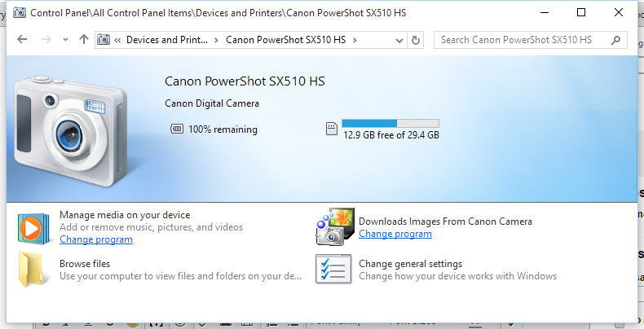Open the address bar history dropdown

[399, 40]
